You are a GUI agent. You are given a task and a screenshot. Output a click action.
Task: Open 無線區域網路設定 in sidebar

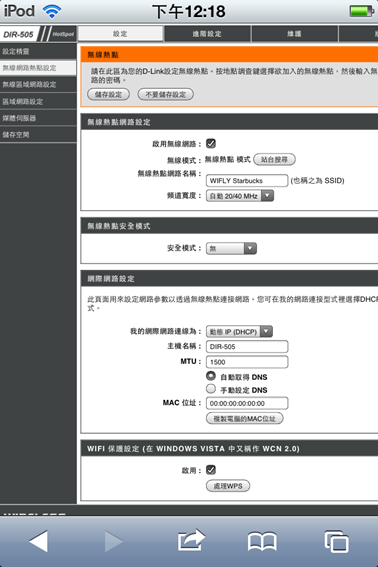point(38,85)
